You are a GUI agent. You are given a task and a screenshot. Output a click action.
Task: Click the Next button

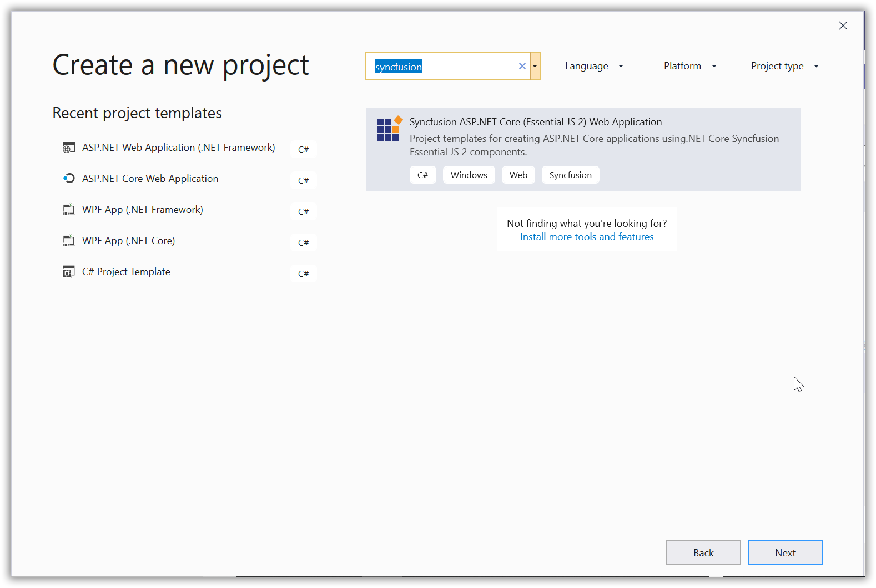pos(785,552)
